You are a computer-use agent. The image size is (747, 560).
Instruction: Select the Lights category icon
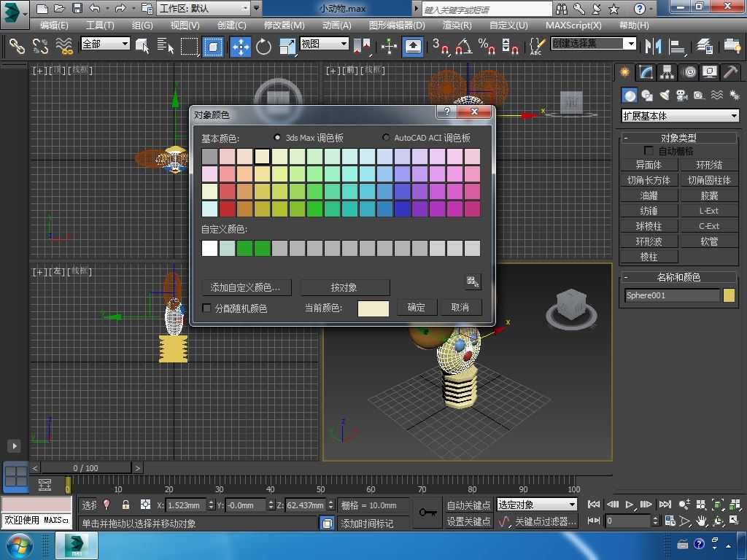(665, 96)
